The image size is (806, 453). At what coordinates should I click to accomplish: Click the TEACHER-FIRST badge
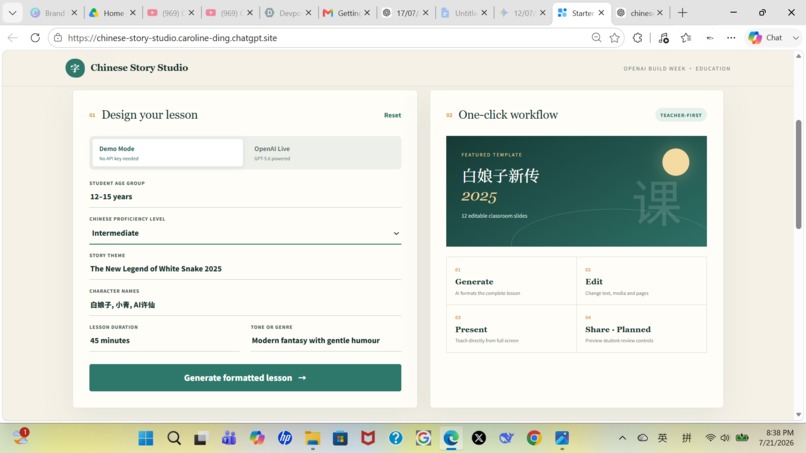point(681,115)
